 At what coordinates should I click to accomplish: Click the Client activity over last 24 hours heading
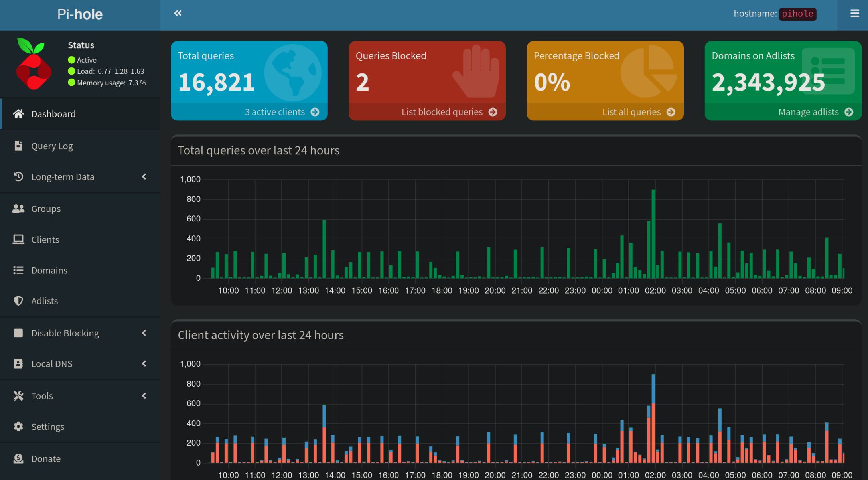(x=260, y=335)
